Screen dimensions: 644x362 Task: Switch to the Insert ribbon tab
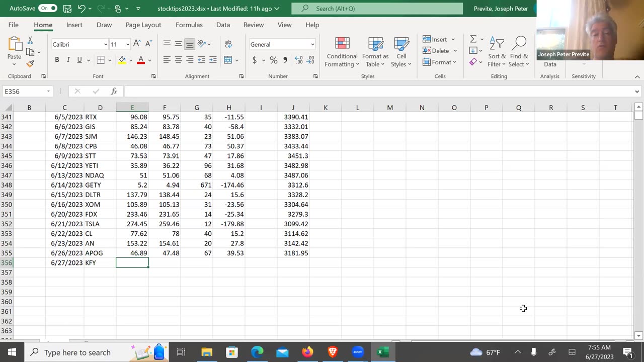(x=74, y=25)
